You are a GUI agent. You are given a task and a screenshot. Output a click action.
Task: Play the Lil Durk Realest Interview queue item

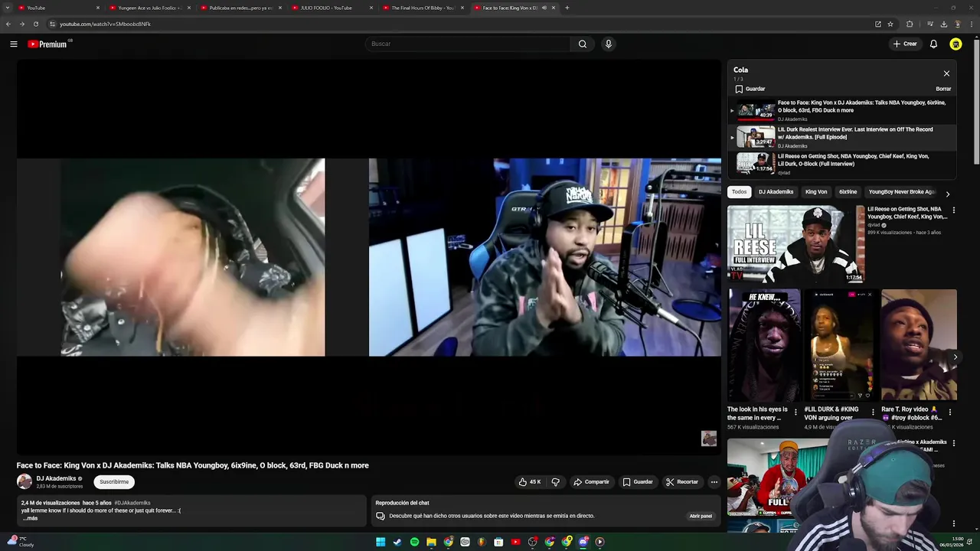[x=842, y=137]
